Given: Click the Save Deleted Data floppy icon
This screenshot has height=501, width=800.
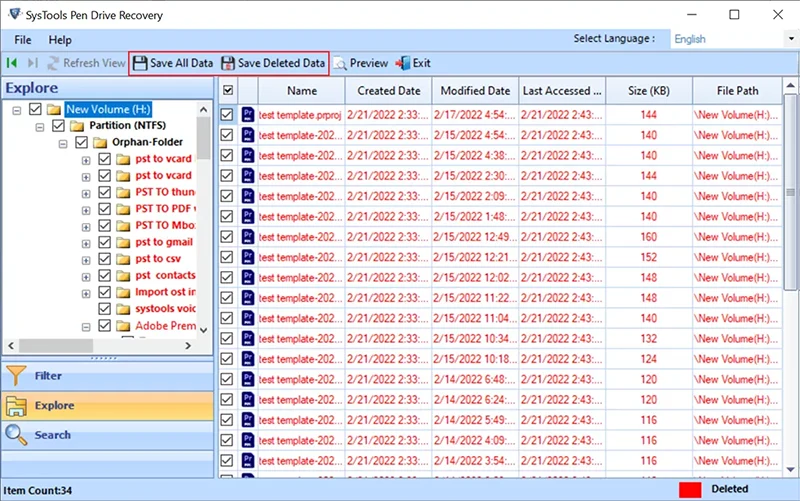Looking at the screenshot, I should click(228, 63).
